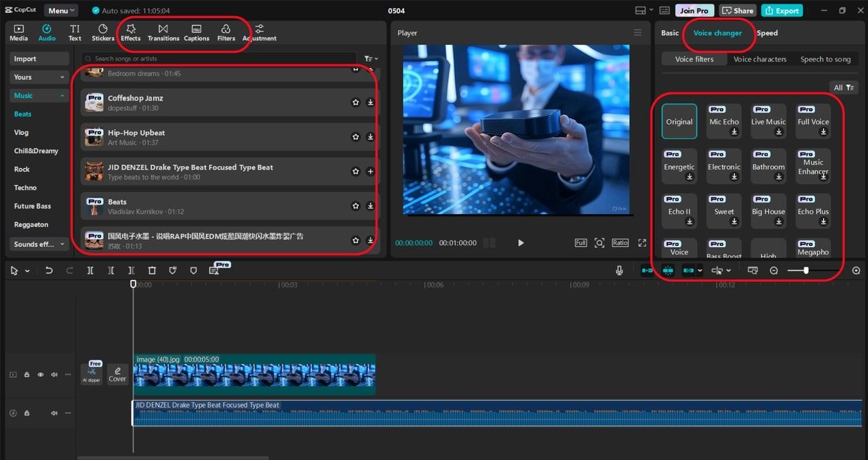Screen dimensions: 868x460
Task: Download the Hip-Hop Upbeat track
Action: pos(370,137)
